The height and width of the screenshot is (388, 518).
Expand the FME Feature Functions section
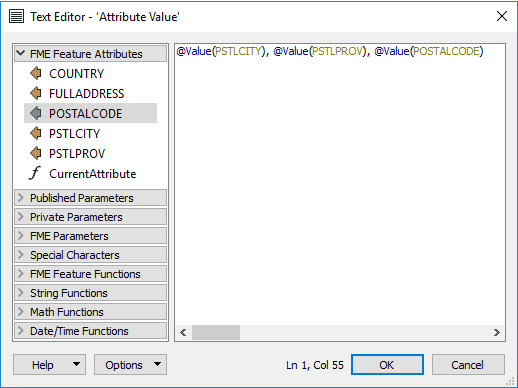point(90,274)
